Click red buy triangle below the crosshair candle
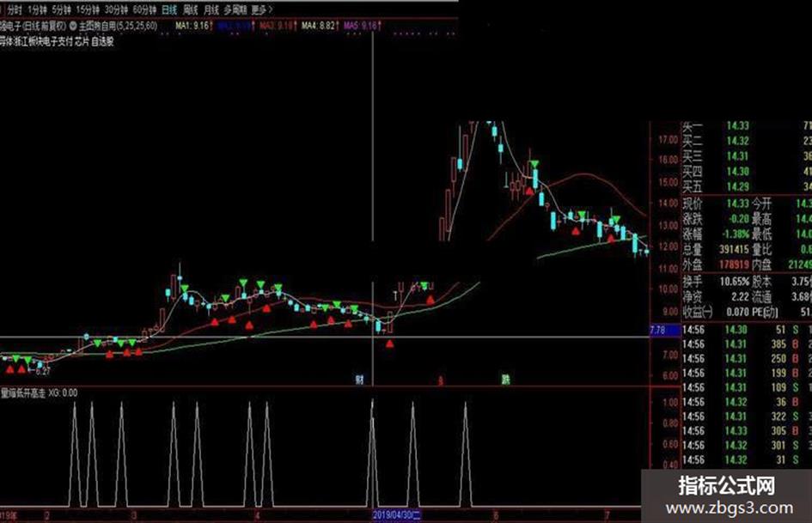 coord(389,344)
